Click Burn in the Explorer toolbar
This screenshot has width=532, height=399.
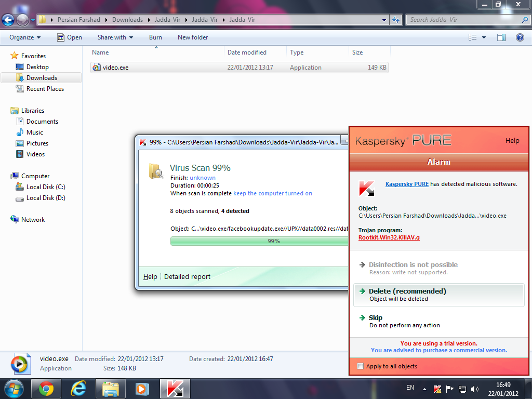[155, 37]
